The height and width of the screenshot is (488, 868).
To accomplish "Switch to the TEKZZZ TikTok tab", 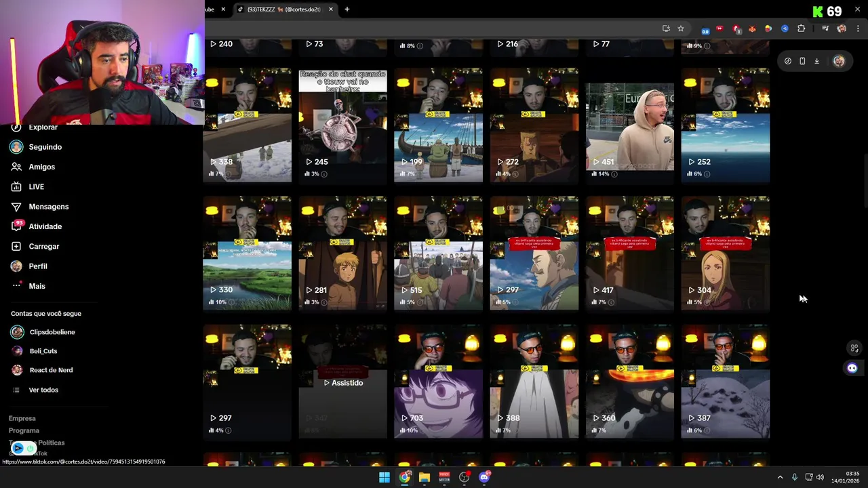I will 285,9.
